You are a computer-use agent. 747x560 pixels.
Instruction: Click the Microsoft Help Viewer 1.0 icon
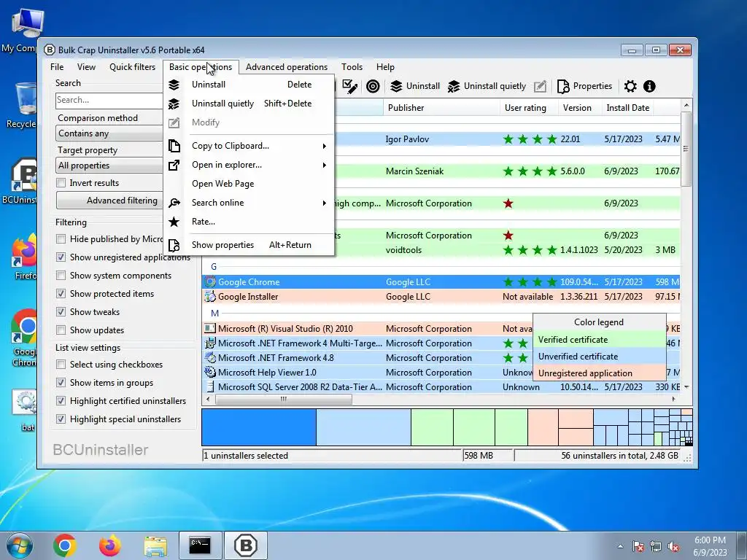[210, 373]
